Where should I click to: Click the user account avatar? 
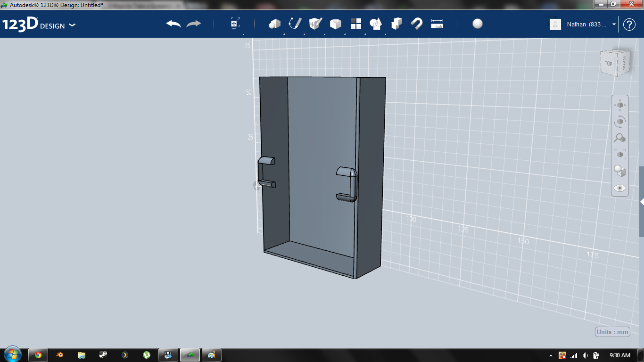[x=555, y=25]
